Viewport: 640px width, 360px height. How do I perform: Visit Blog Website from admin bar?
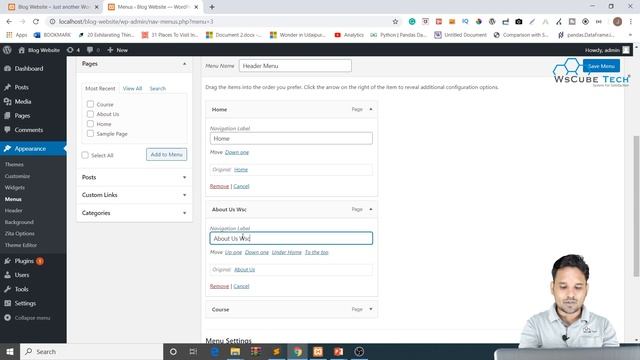39,50
